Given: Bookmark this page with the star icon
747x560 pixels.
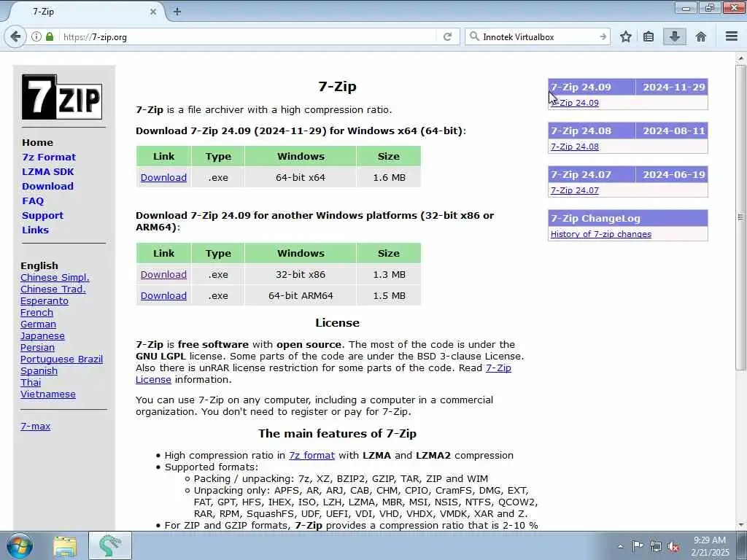Looking at the screenshot, I should point(625,36).
